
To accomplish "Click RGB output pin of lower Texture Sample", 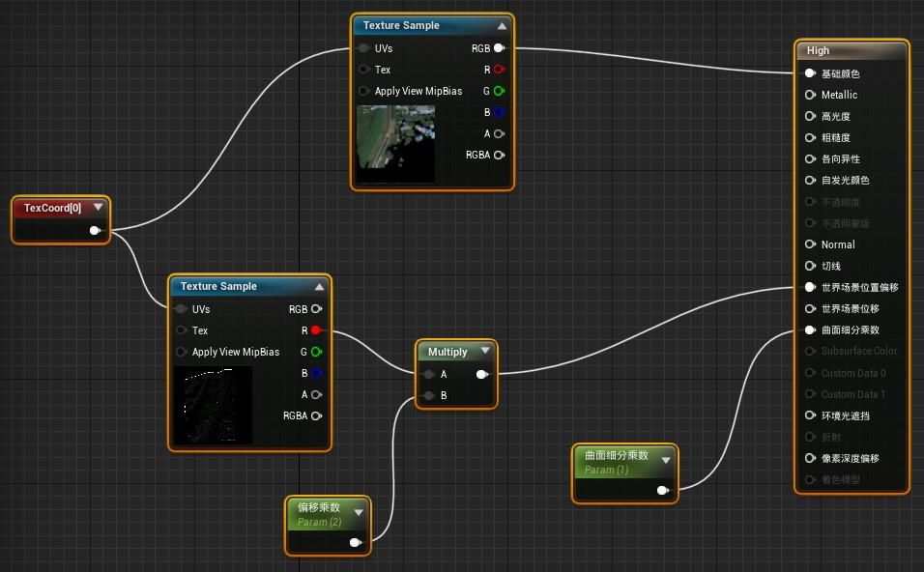I will click(316, 309).
